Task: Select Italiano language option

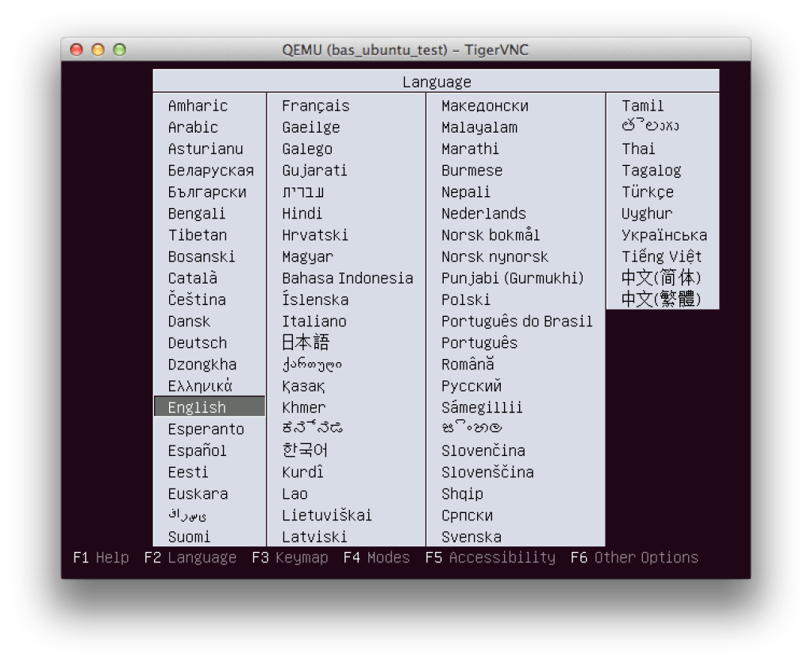Action: click(314, 322)
